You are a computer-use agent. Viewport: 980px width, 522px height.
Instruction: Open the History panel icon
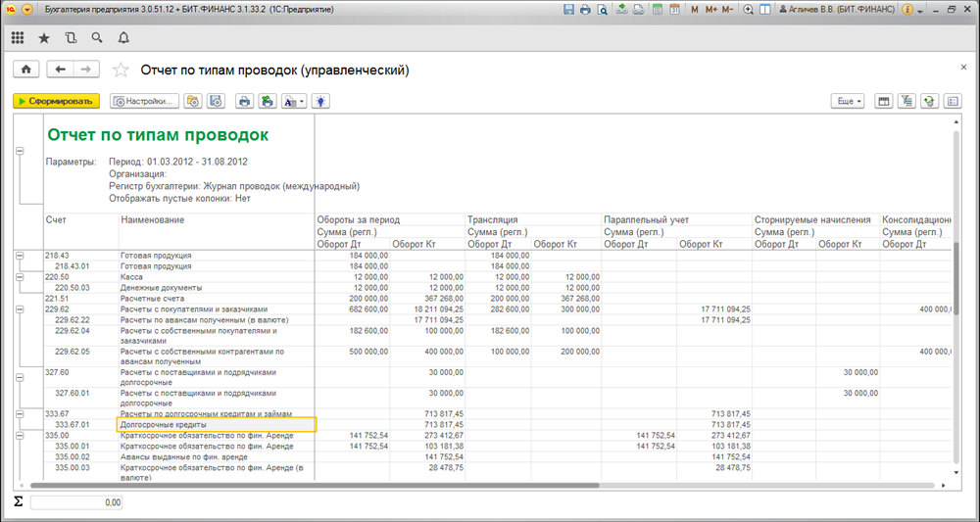point(70,38)
